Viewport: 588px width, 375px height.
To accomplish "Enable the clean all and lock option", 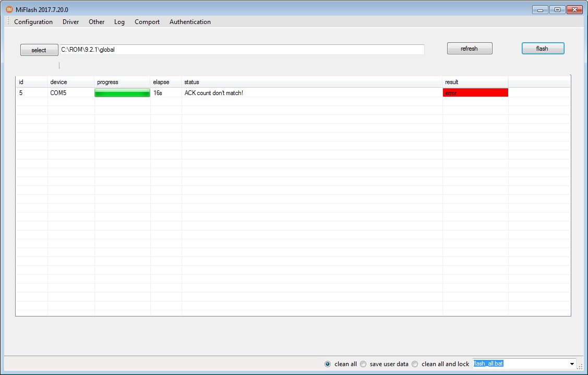I will [415, 364].
